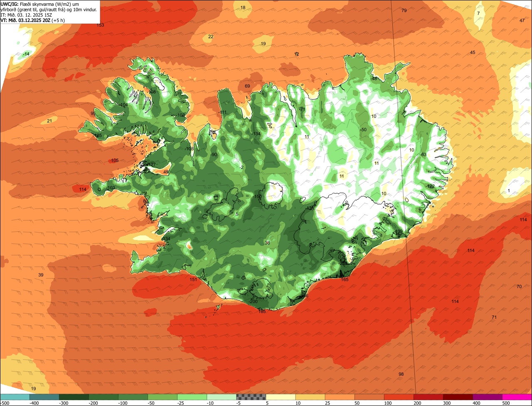The width and height of the screenshot is (532, 406).
Task: Click the map value -71 in northern Iceland
Action: [x=302, y=109]
